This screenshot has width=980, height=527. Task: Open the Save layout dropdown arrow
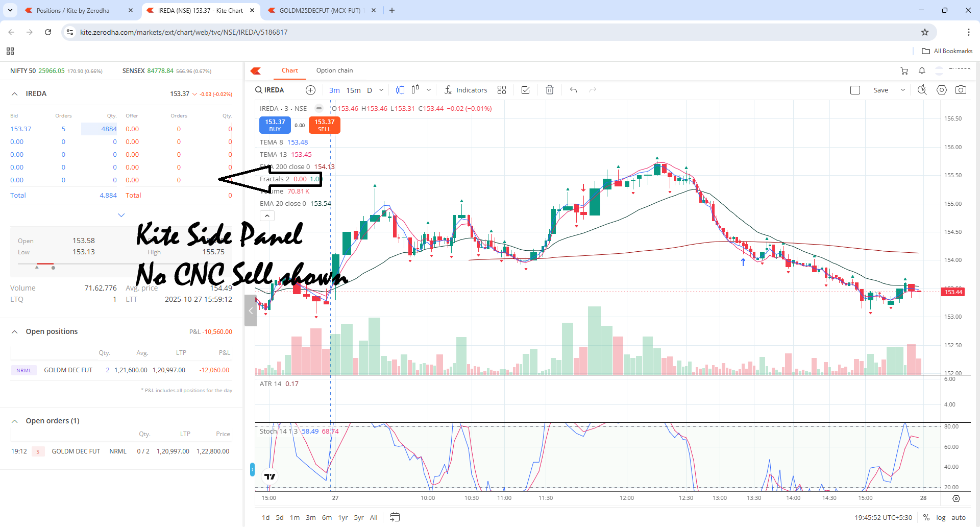pyautogui.click(x=902, y=90)
